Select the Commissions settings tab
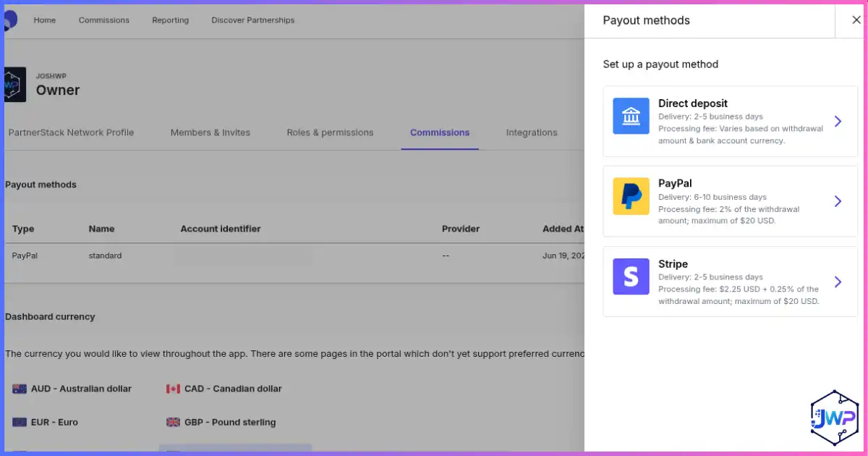868x456 pixels. pos(440,132)
